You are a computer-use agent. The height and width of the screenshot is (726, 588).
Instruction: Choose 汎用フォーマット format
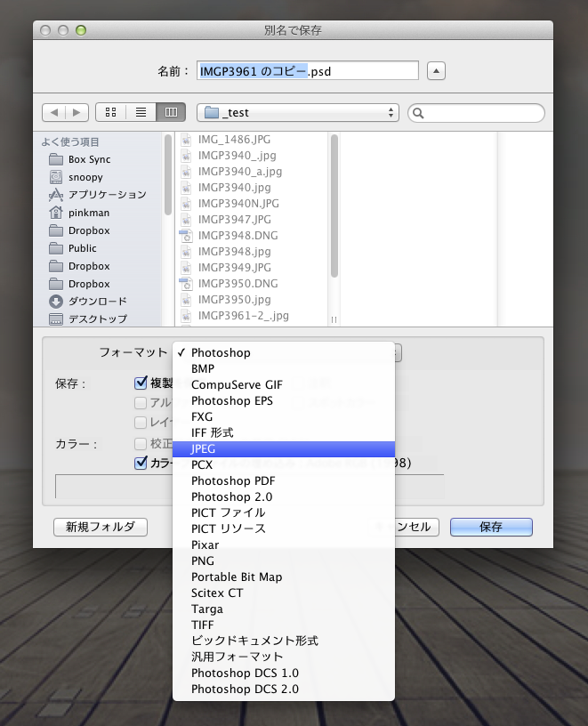click(284, 657)
